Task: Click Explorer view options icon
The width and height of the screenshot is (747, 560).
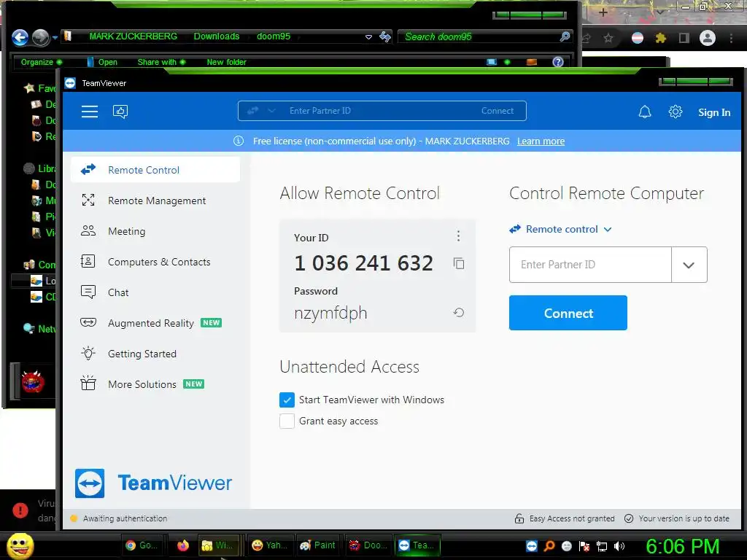Action: pos(491,62)
